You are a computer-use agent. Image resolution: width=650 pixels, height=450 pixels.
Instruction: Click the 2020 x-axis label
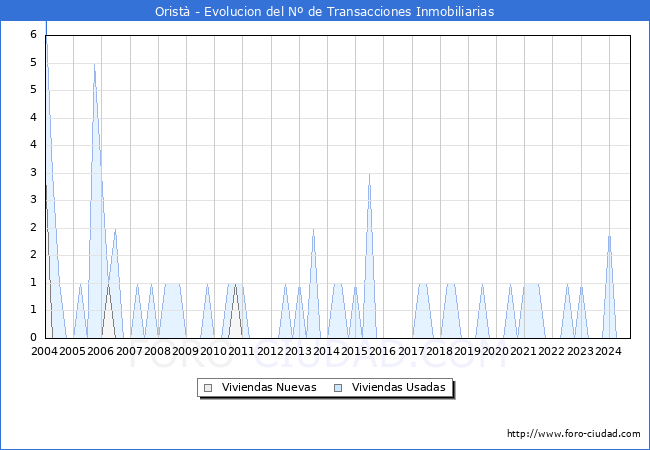click(495, 351)
